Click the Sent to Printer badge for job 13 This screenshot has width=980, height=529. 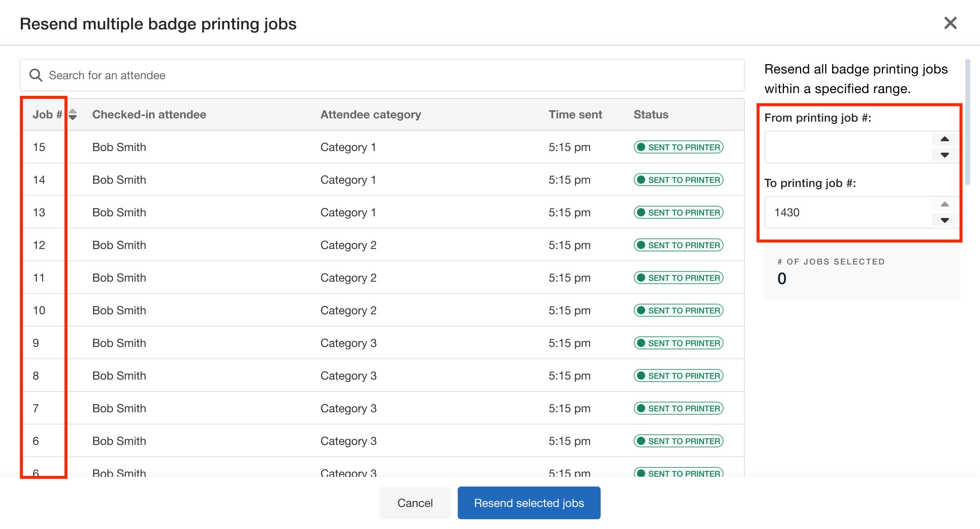(679, 212)
